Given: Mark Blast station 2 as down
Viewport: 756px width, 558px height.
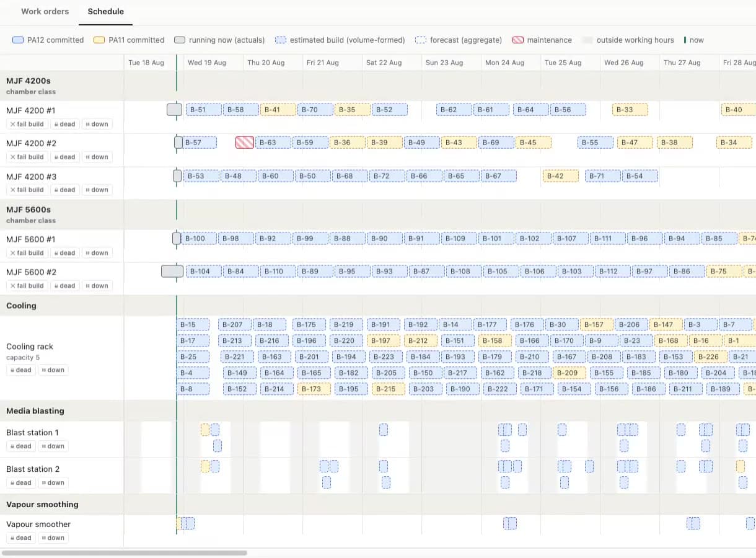Looking at the screenshot, I should tap(53, 483).
